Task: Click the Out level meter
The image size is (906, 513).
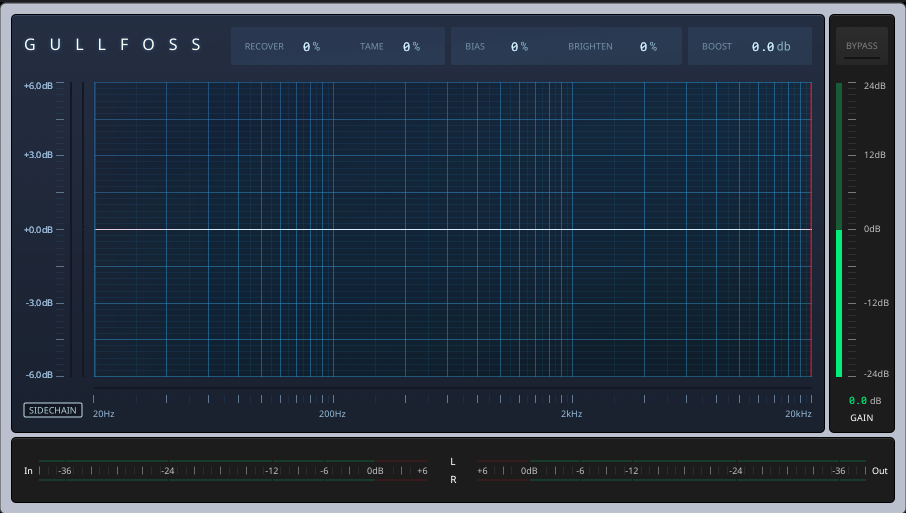Action: 672,470
